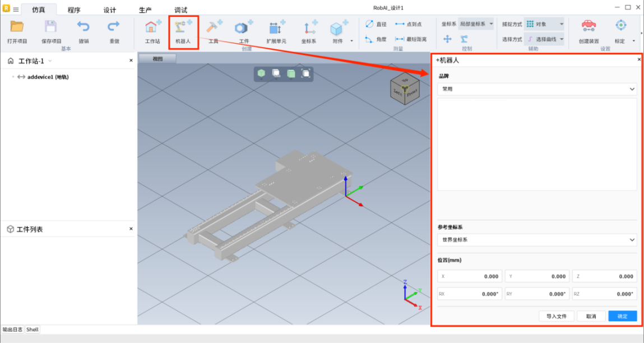Click the 打开项目 open project icon

coord(17,28)
